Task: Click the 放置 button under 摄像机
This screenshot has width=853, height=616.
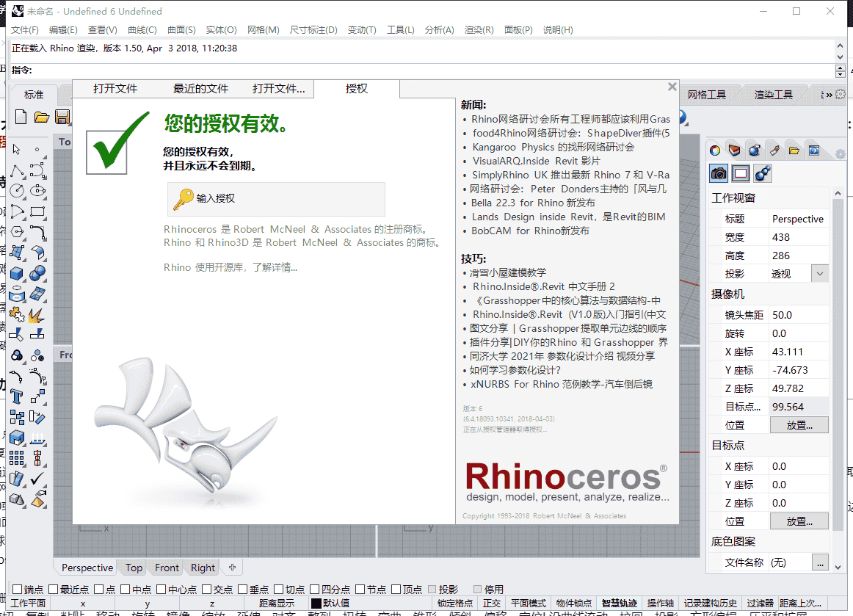Action: (x=799, y=424)
